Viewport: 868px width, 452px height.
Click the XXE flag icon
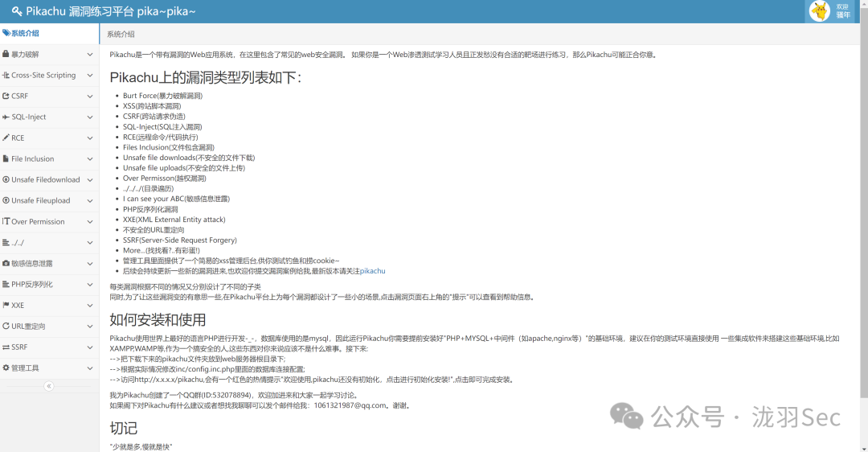pos(6,305)
